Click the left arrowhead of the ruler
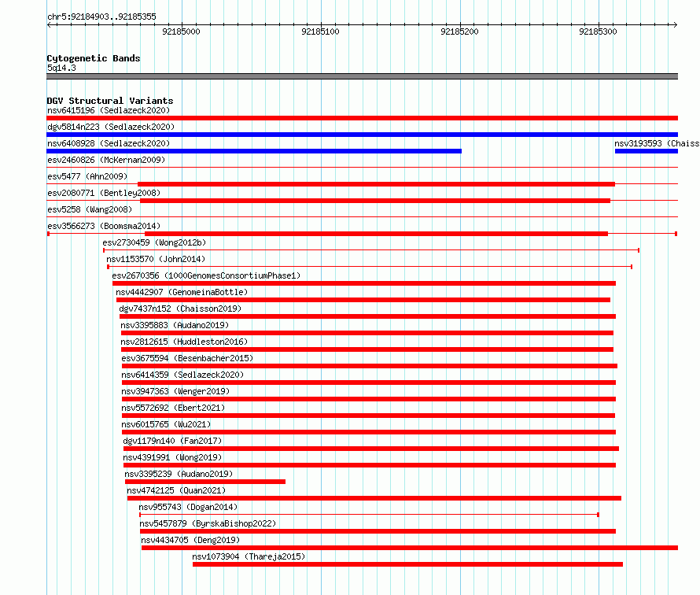700x595 pixels. 49,25
